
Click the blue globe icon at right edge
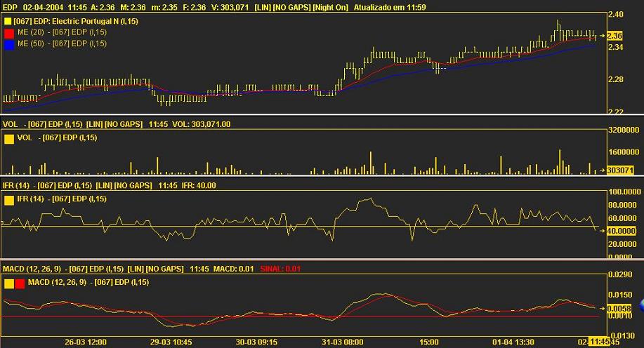[641, 306]
